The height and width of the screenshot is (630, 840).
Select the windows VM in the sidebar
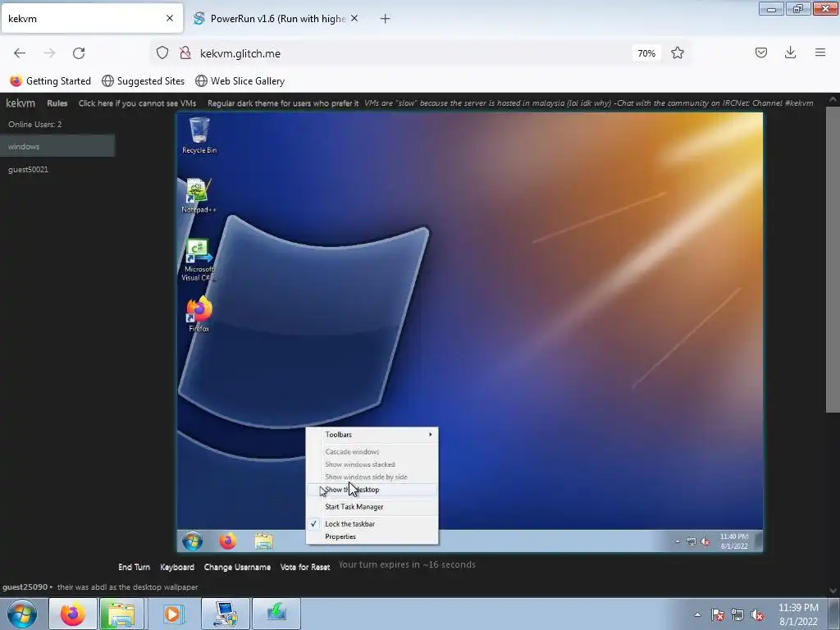[x=57, y=146]
